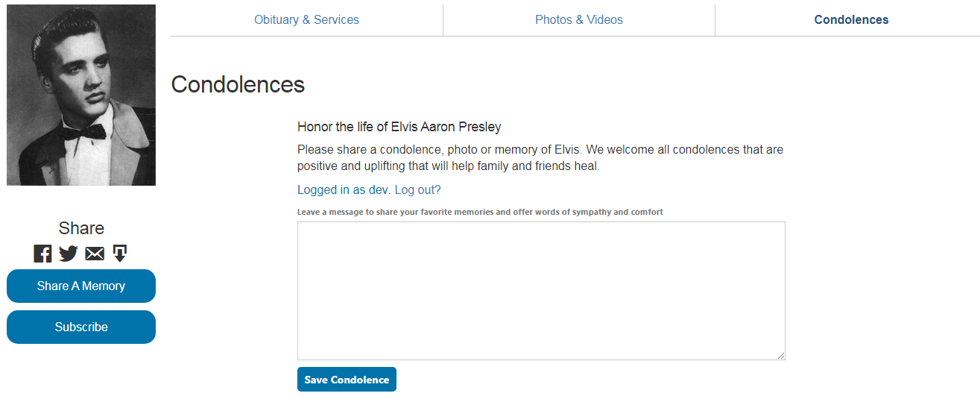
Task: Share on Facebook via the icon
Action: tap(42, 254)
